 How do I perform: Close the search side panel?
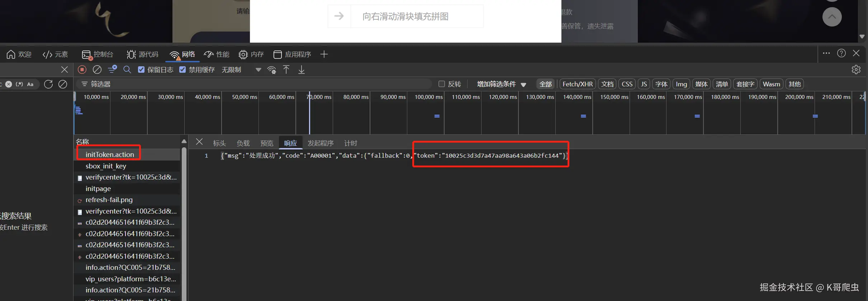[x=65, y=70]
